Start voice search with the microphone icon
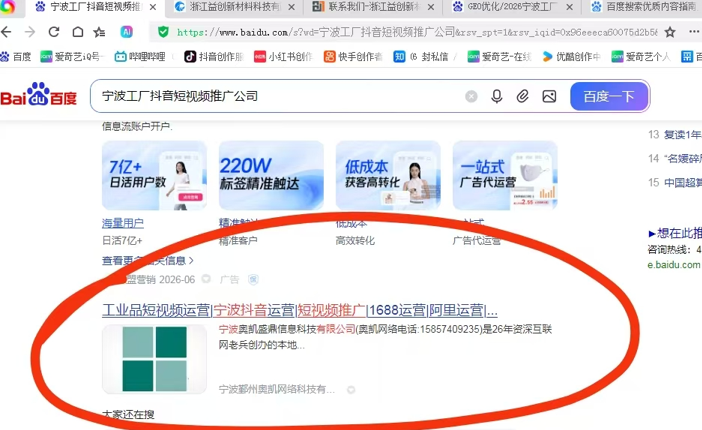 click(497, 96)
